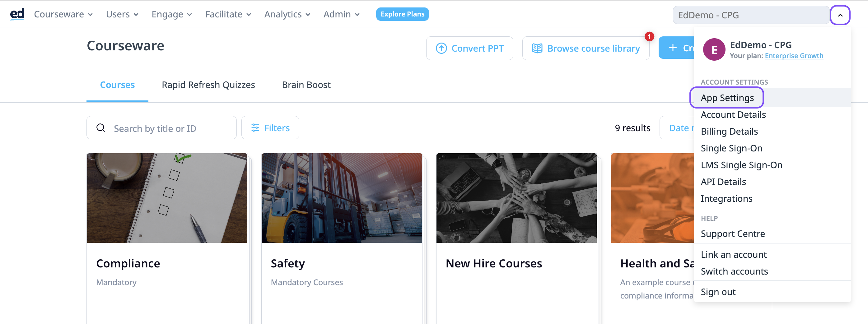Screen dimensions: 868x324
Task: Open the New Hire Courses thumbnail
Action: tap(516, 198)
